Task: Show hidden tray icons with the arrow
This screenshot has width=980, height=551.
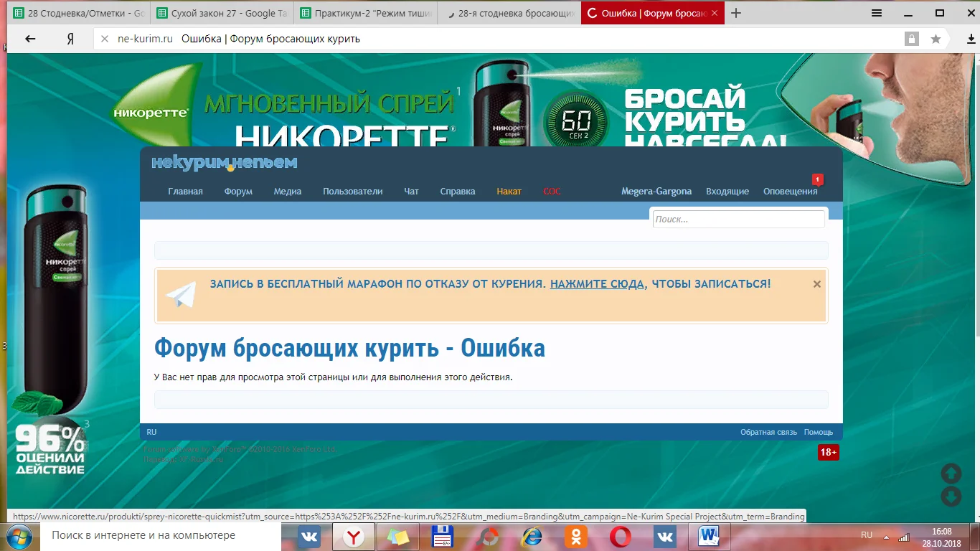Action: 887,537
